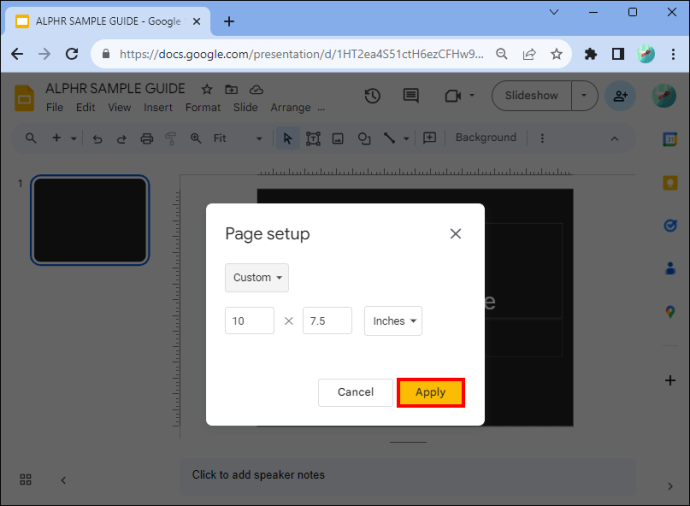Click the Paint format icon
This screenshot has height=506, width=690.
click(171, 139)
